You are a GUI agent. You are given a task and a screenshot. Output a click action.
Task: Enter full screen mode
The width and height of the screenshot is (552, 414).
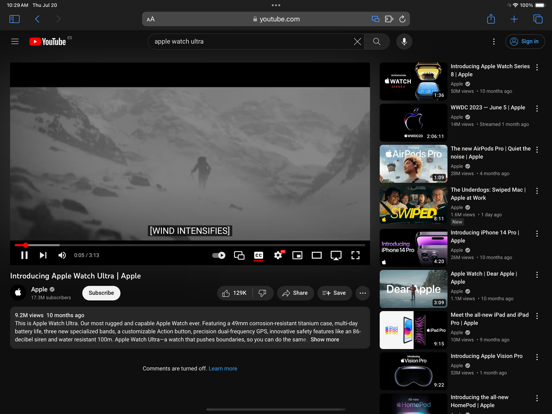356,255
